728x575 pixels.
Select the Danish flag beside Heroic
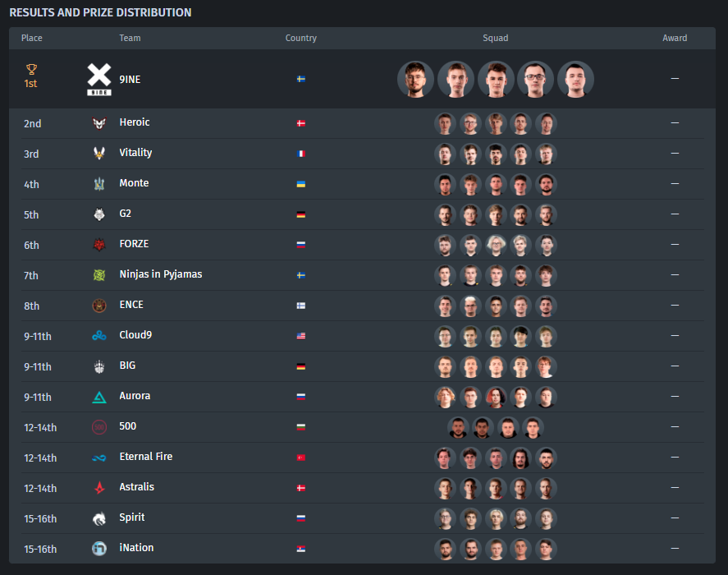(x=301, y=123)
